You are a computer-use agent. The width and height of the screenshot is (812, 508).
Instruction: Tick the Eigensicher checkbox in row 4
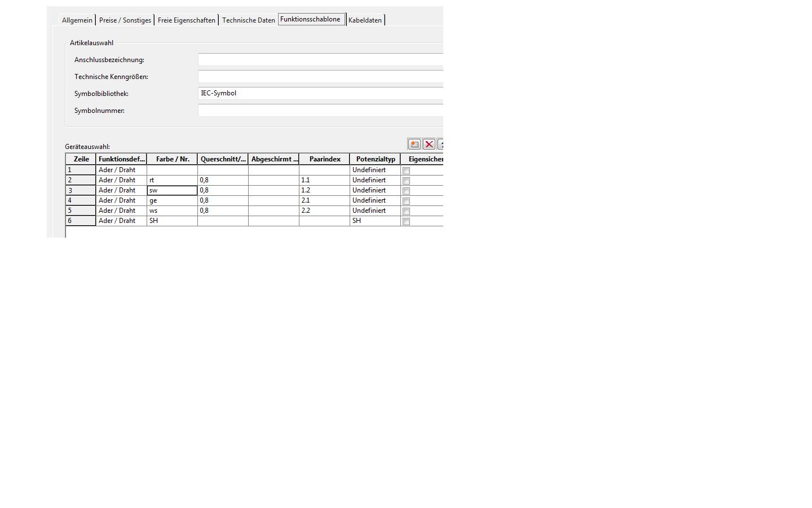tap(406, 201)
